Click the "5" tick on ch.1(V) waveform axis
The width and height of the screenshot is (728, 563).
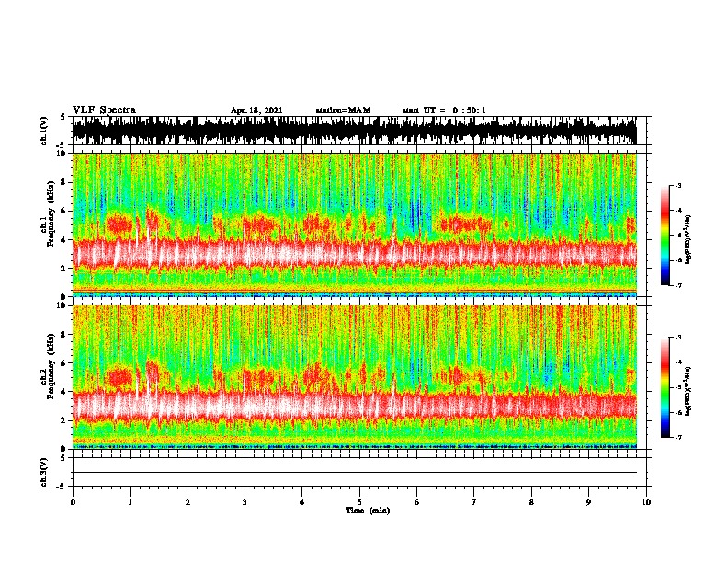pyautogui.click(x=63, y=117)
